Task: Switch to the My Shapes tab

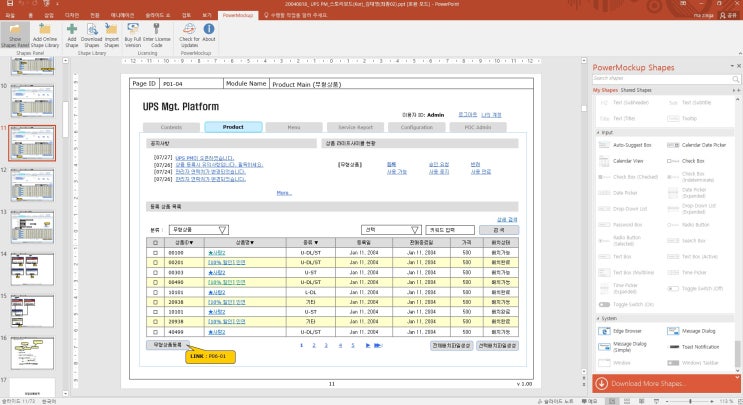Action: coord(605,90)
